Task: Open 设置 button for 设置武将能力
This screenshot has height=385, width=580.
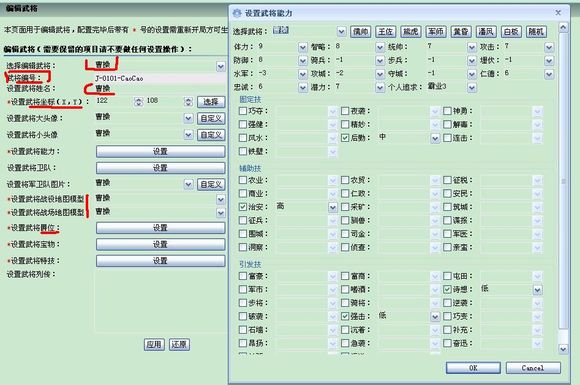Action: tap(161, 151)
